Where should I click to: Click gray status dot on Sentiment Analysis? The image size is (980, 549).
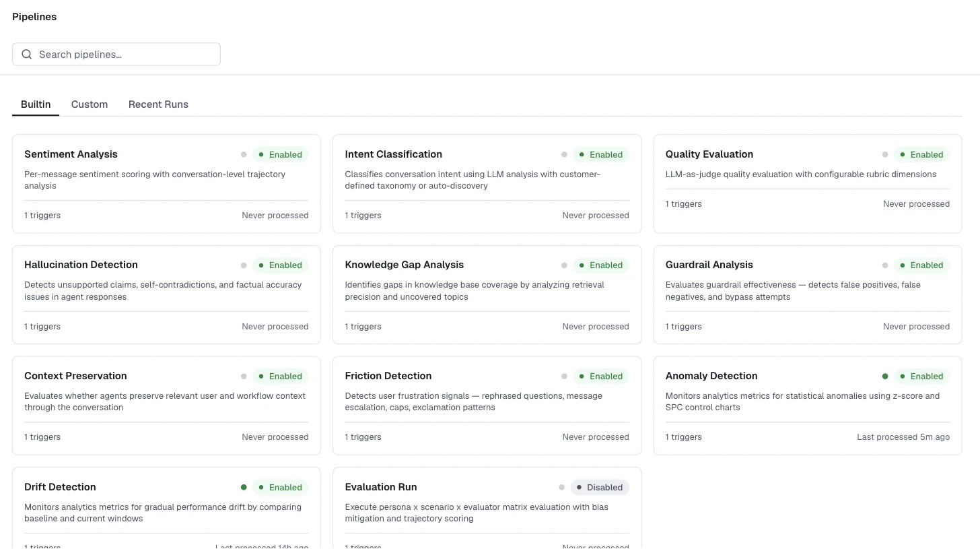click(x=244, y=154)
